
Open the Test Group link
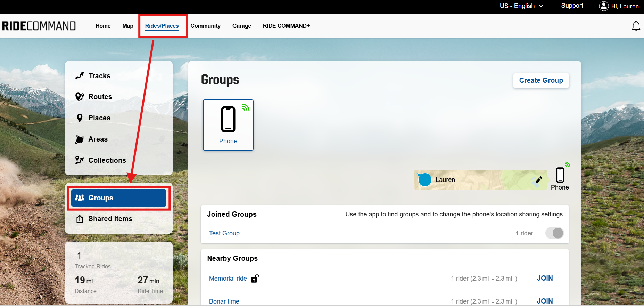(224, 233)
